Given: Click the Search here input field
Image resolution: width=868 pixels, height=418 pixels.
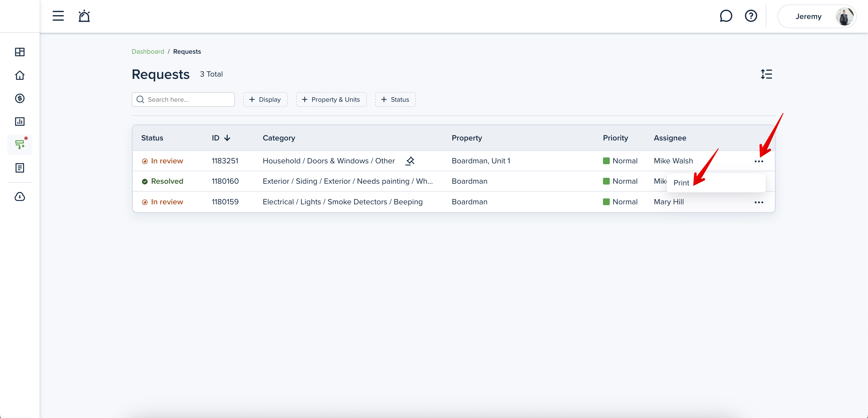Looking at the screenshot, I should pos(188,99).
